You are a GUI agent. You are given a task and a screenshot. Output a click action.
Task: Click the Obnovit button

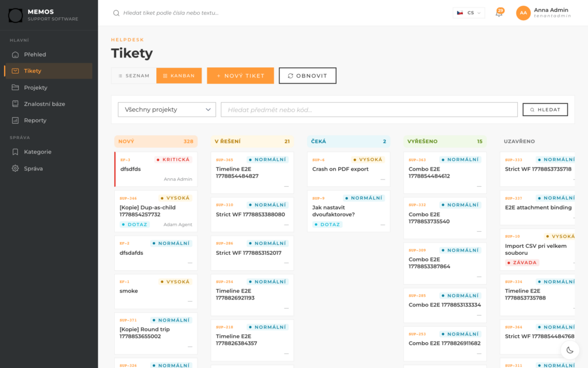(308, 76)
